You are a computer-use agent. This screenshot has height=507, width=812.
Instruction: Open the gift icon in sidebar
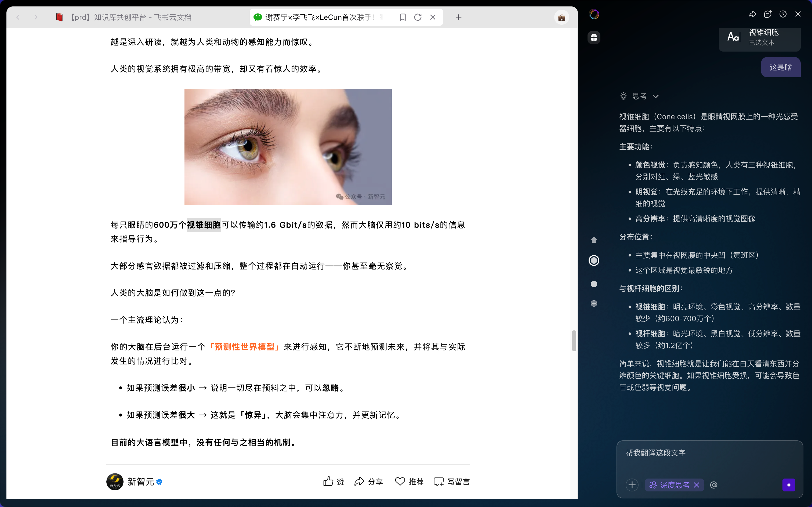(x=594, y=38)
